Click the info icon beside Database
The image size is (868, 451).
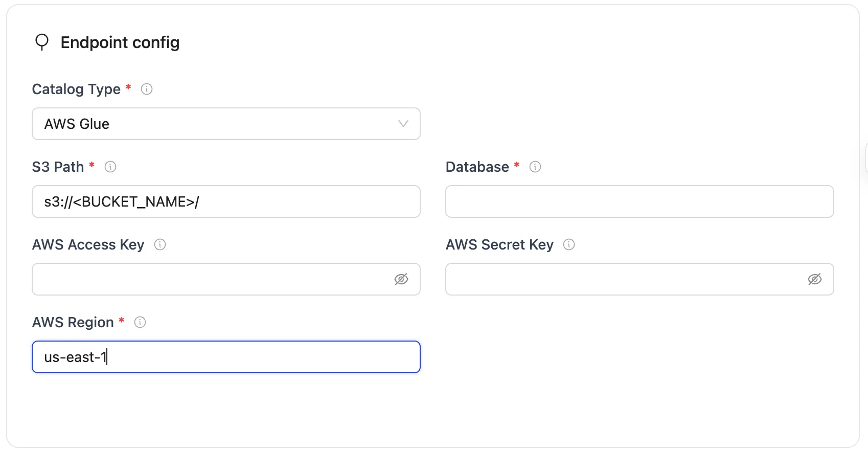click(535, 167)
